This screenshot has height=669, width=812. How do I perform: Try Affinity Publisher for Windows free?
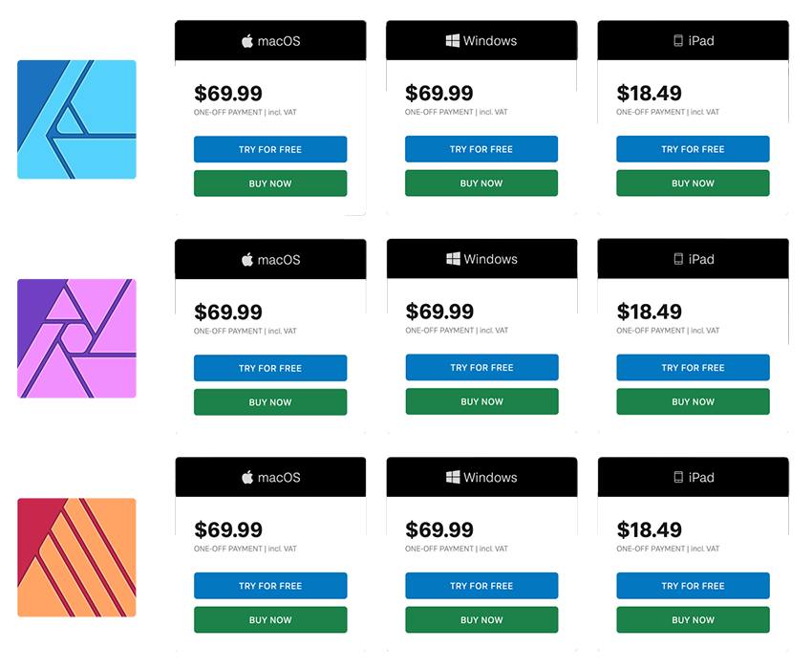pos(481,586)
